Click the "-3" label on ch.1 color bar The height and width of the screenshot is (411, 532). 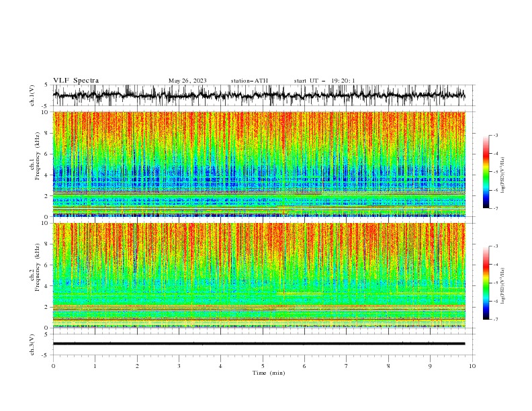496,135
